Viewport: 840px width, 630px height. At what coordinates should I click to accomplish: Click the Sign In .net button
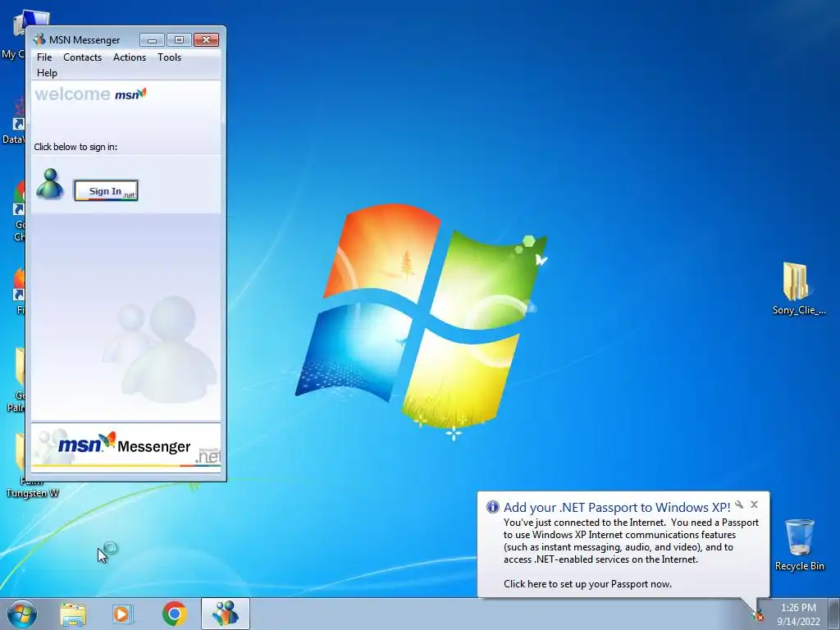point(106,190)
